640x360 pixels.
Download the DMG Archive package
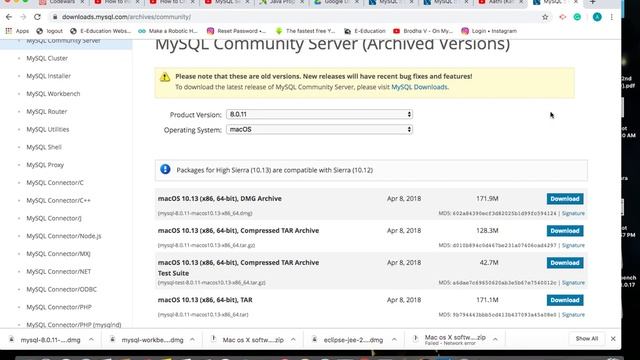click(x=565, y=199)
